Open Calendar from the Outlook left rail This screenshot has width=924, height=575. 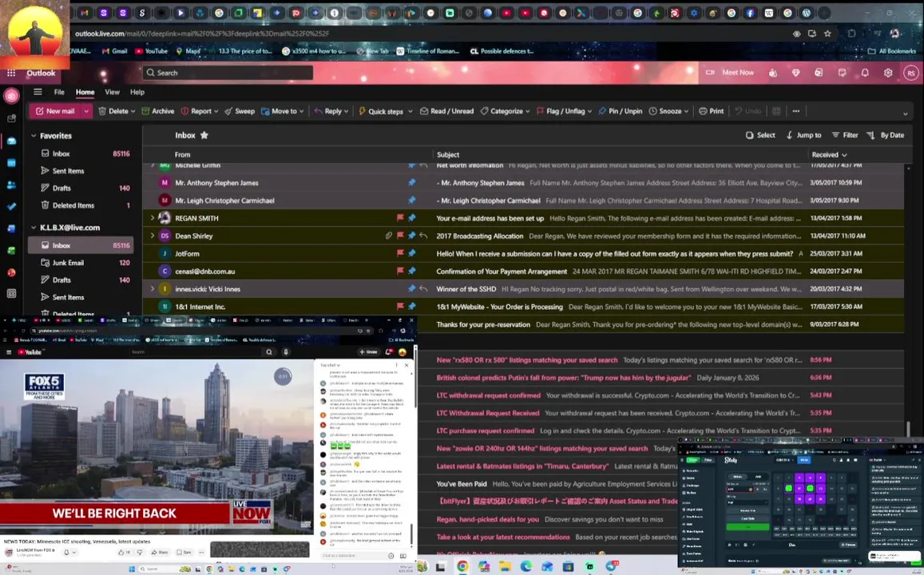(11, 163)
